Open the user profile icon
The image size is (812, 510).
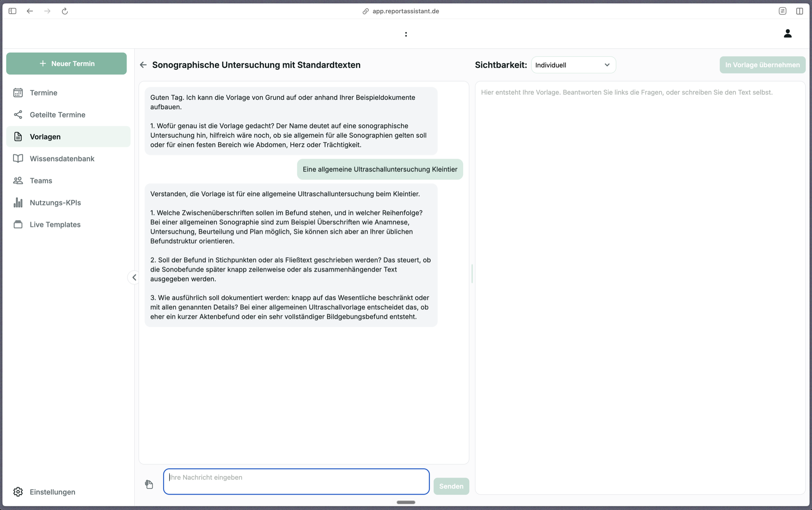tap(788, 33)
